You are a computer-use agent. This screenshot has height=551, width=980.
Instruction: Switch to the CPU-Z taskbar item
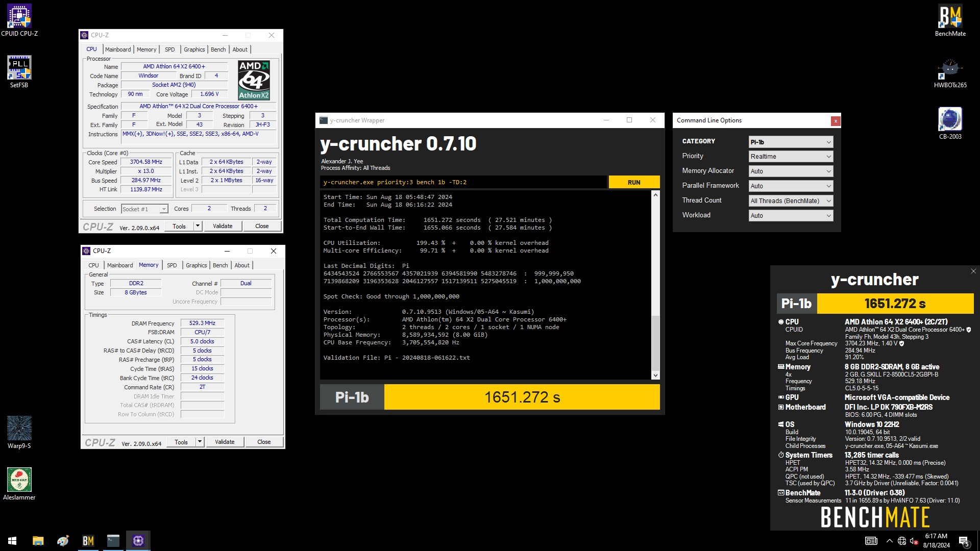coord(138,541)
